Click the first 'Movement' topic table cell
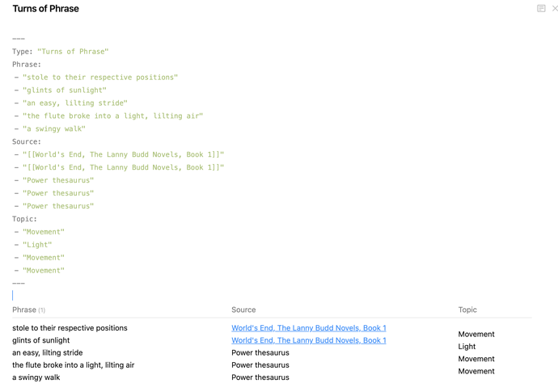Viewport: 558px width, 392px height. click(476, 335)
